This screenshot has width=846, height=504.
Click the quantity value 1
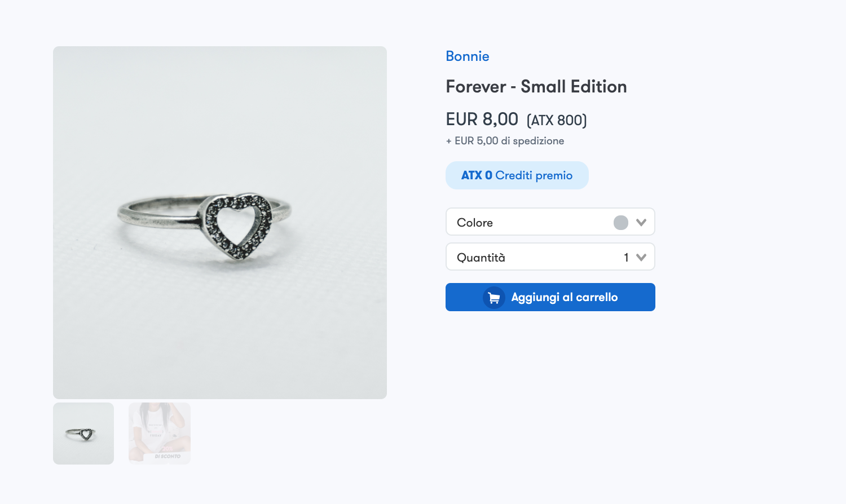[626, 258]
